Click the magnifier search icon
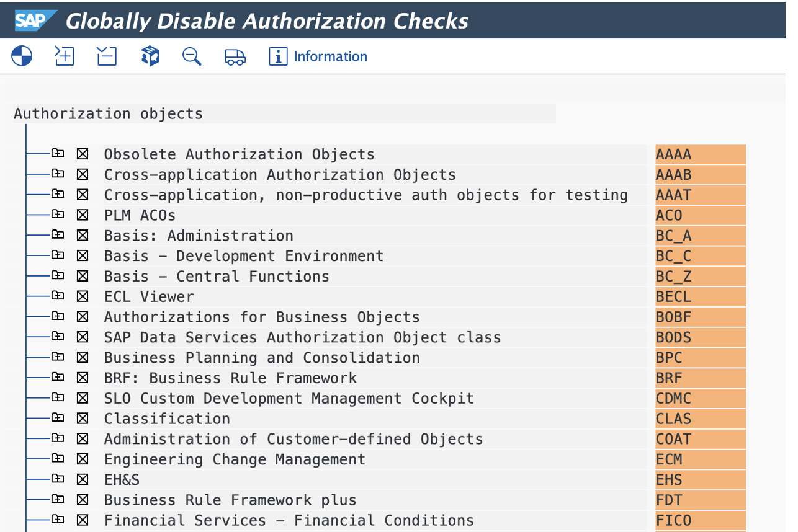Image resolution: width=798 pixels, height=532 pixels. pos(192,56)
